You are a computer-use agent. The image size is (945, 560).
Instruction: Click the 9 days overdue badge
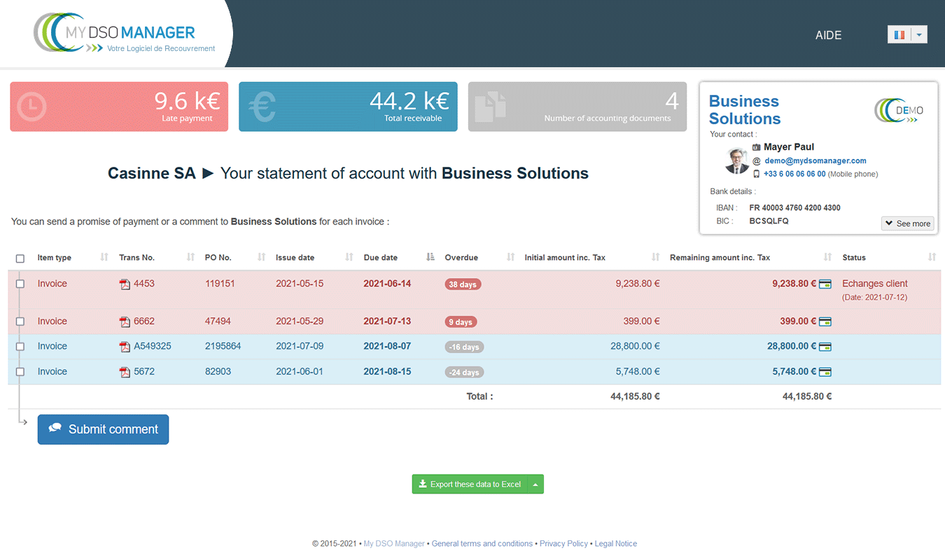tap(461, 323)
